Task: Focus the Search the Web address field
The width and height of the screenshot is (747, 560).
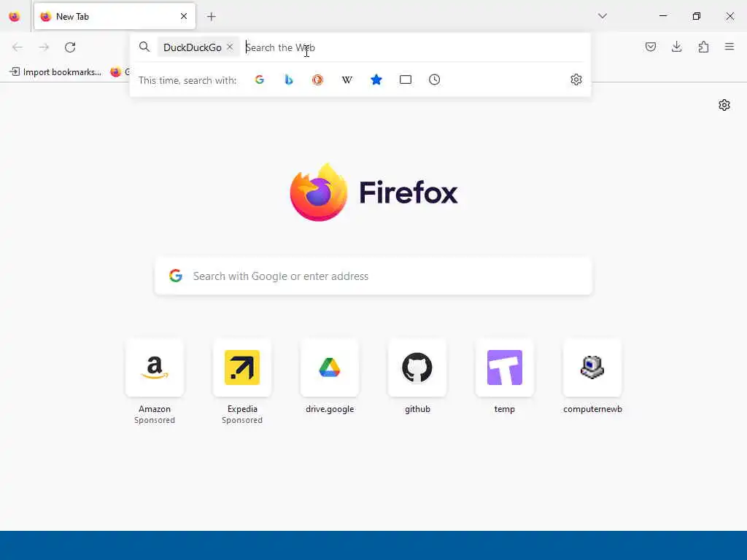Action: [x=414, y=47]
